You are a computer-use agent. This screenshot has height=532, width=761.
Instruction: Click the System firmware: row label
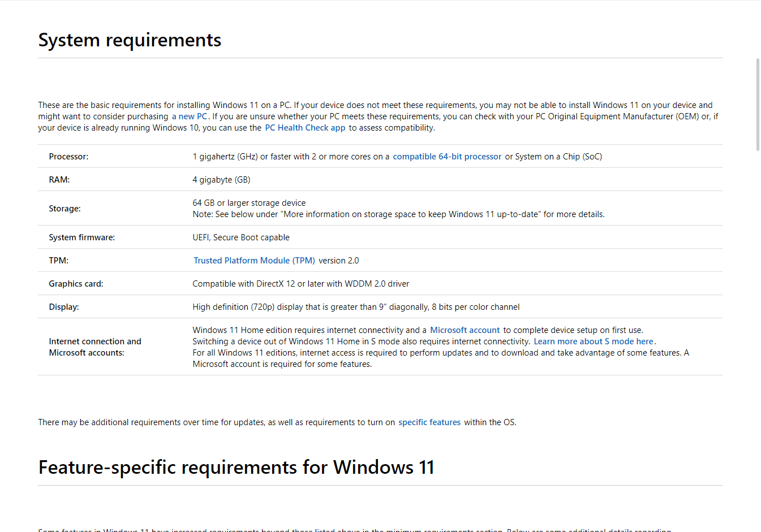pyautogui.click(x=81, y=237)
